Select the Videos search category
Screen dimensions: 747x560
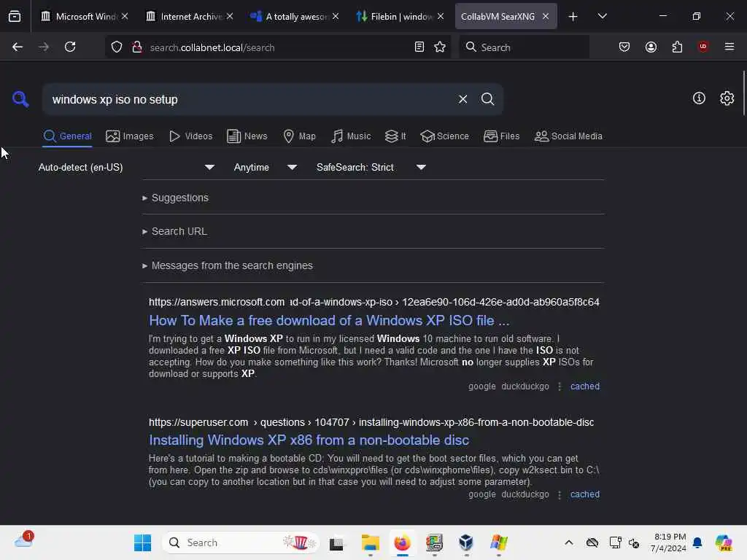click(x=190, y=136)
